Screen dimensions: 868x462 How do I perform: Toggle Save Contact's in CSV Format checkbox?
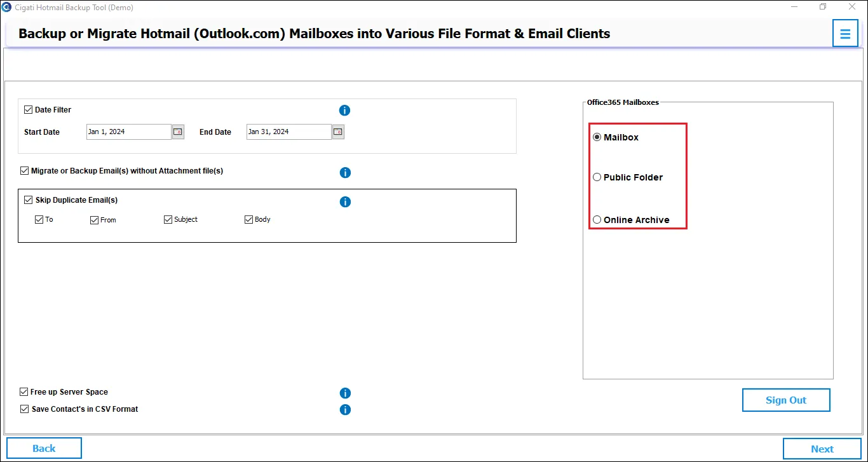click(x=24, y=409)
